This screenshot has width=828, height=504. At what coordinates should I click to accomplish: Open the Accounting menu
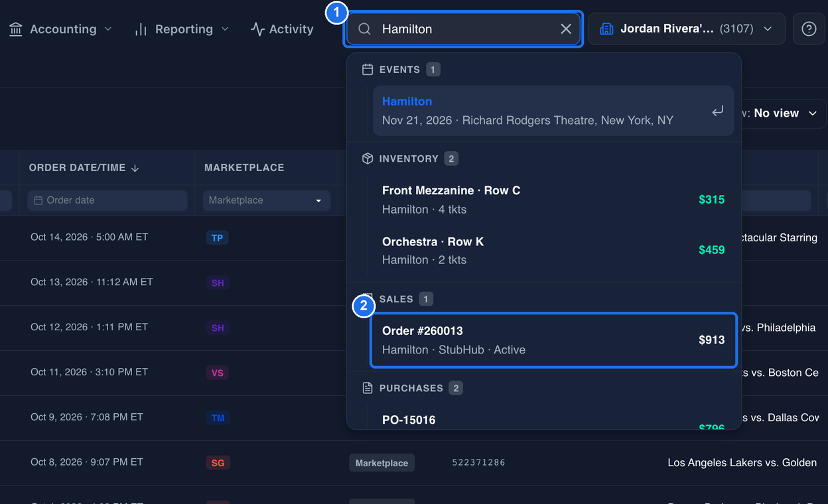click(60, 29)
